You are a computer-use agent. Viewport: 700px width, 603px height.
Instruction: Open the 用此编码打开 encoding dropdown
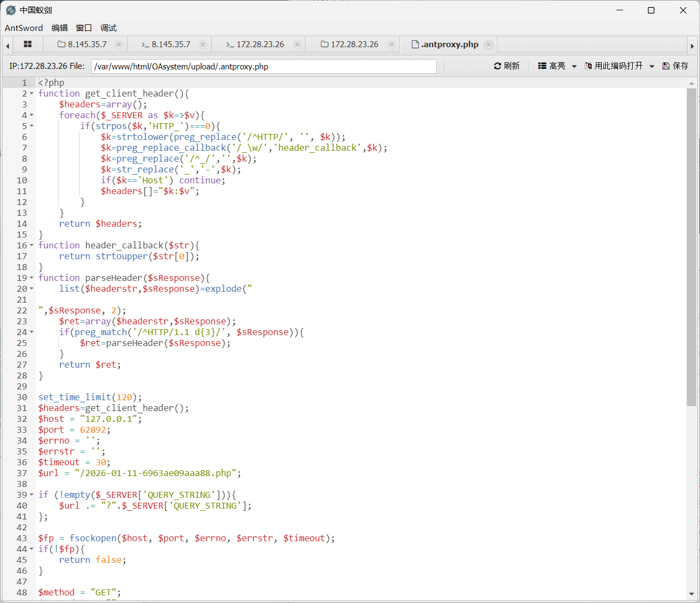tap(619, 66)
